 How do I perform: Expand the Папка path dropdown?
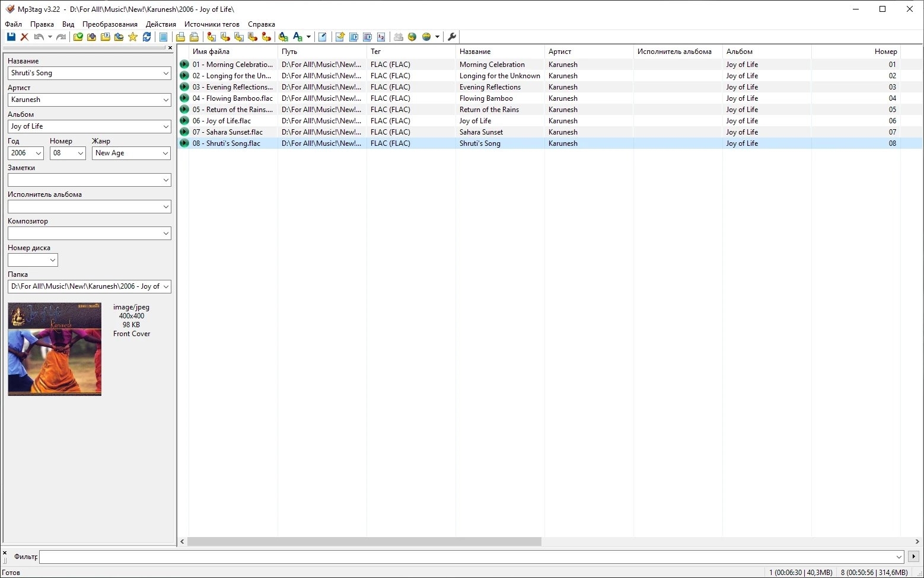(165, 287)
